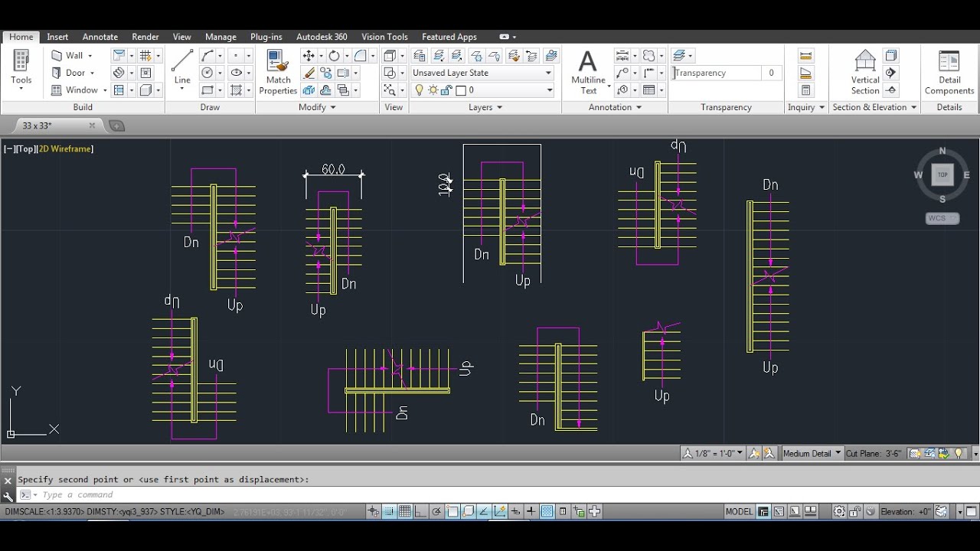The height and width of the screenshot is (551, 980).
Task: Open the Detail Components tool
Action: [949, 73]
